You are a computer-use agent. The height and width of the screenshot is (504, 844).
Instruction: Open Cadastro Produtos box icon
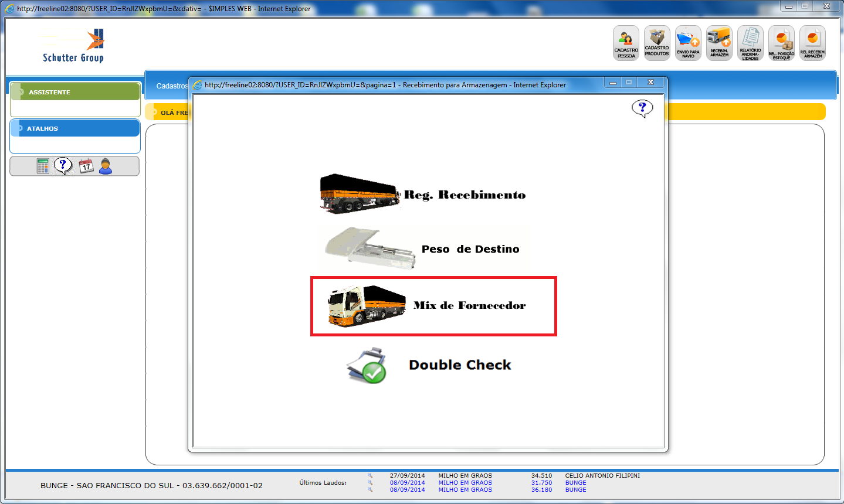pyautogui.click(x=657, y=43)
